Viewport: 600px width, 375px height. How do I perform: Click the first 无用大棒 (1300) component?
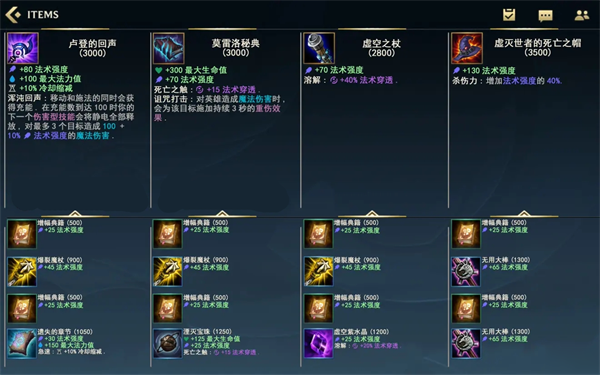click(466, 272)
